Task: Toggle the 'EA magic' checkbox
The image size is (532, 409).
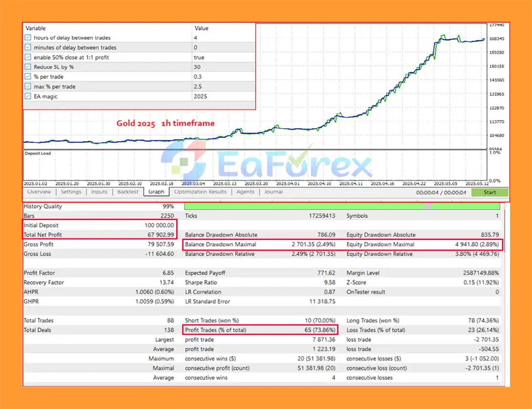Action: tap(28, 96)
